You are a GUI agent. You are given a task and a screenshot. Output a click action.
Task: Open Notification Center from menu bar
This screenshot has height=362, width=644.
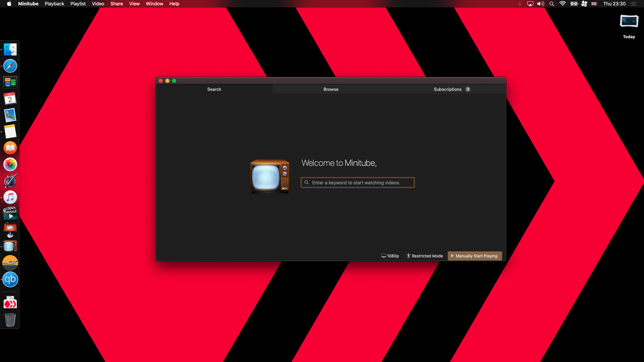(x=633, y=4)
